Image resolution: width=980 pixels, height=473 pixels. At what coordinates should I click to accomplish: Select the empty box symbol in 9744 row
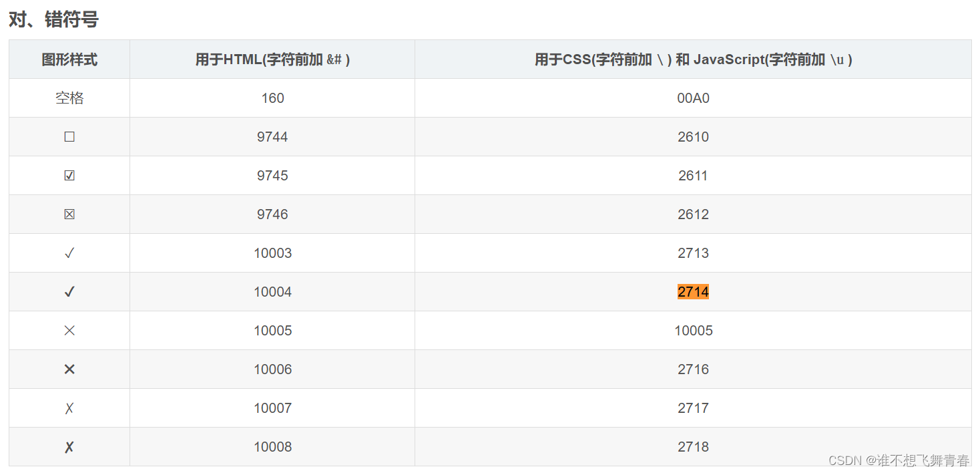pos(69,137)
